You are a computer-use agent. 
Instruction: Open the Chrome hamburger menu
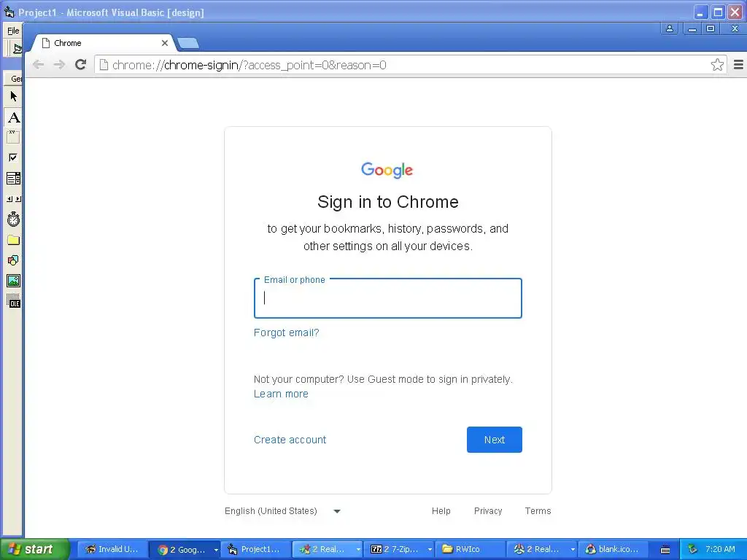(x=738, y=65)
